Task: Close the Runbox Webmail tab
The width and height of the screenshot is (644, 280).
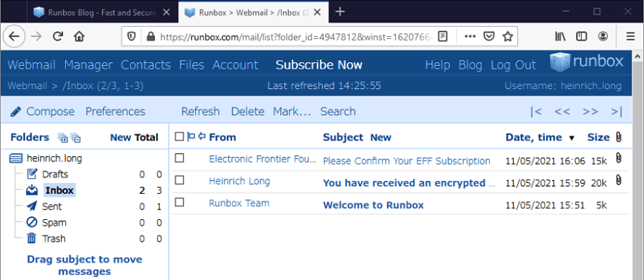Action: [318, 12]
